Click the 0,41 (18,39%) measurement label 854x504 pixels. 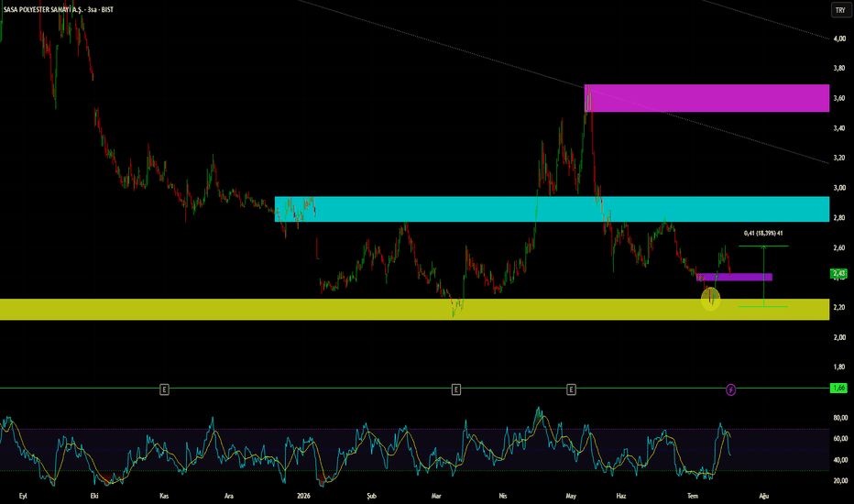click(x=763, y=233)
